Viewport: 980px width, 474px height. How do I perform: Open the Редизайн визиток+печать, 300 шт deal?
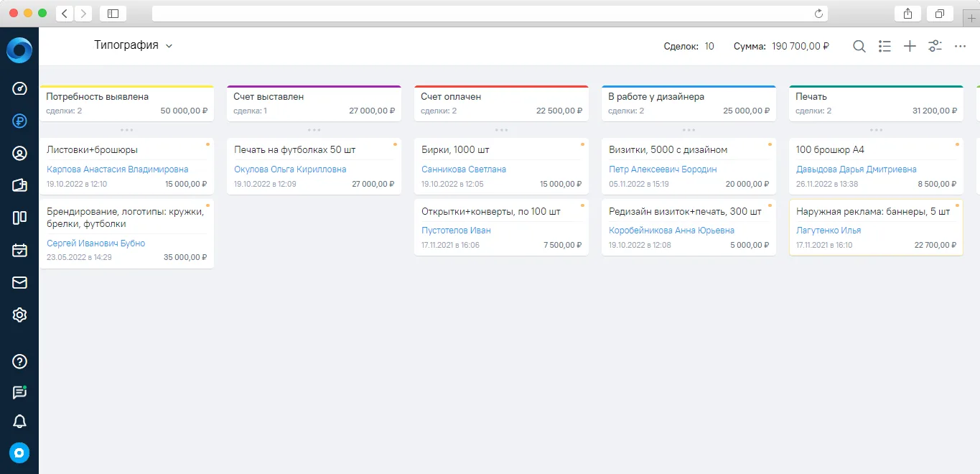[x=689, y=227]
